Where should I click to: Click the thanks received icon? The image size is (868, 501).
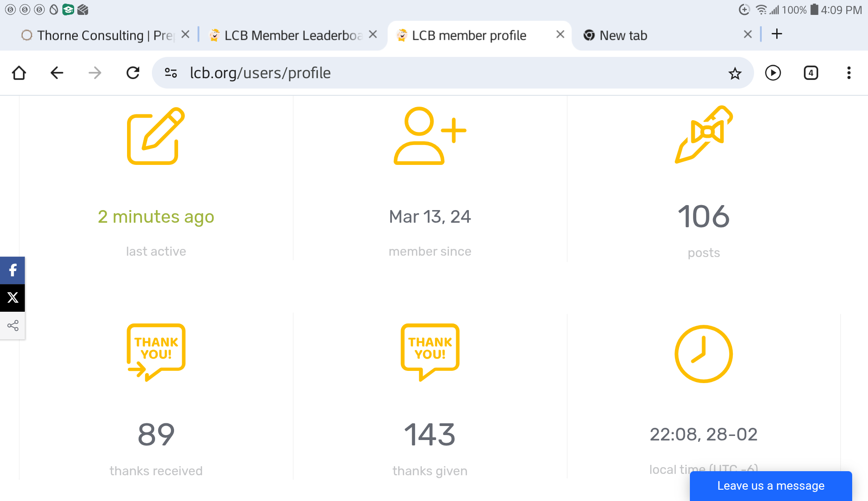(156, 352)
